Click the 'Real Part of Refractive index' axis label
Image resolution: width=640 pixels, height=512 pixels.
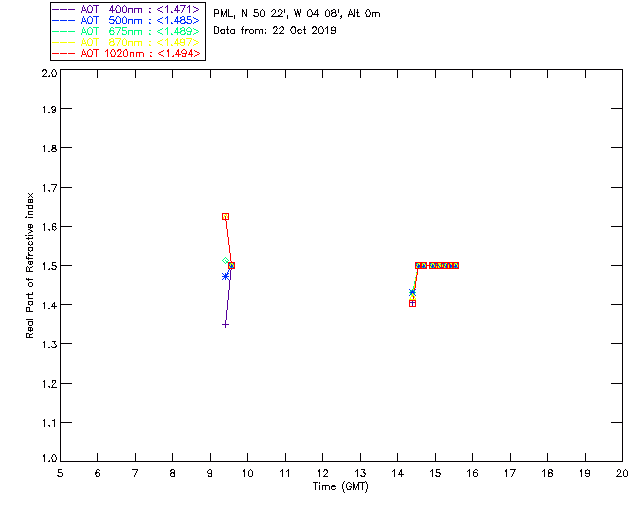(30, 265)
